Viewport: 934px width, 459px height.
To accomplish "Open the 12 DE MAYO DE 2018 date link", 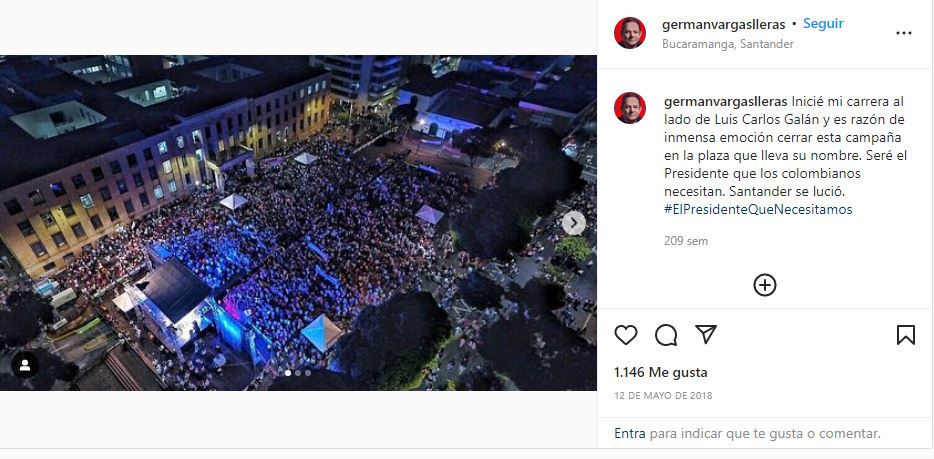I will (663, 395).
